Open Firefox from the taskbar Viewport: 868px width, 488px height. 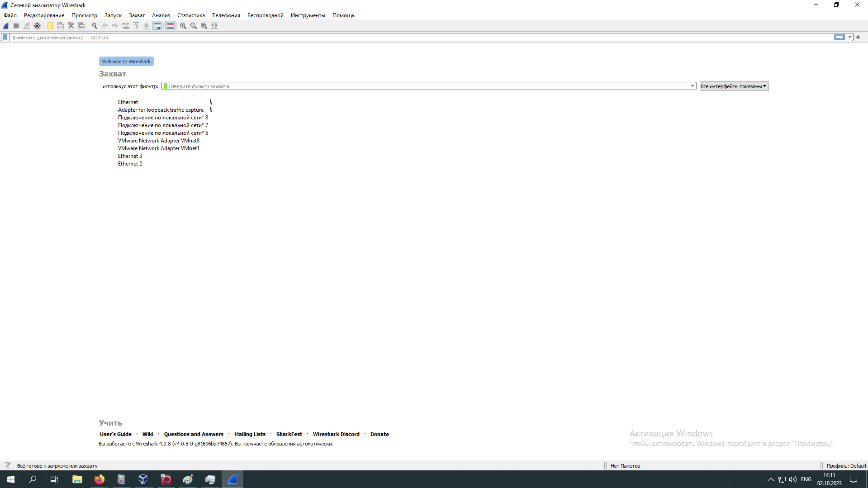point(99,479)
